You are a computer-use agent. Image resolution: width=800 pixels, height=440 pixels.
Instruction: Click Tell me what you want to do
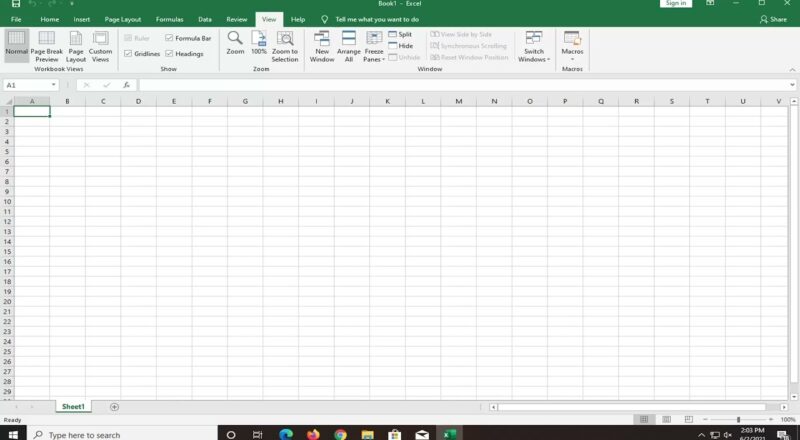pos(377,19)
